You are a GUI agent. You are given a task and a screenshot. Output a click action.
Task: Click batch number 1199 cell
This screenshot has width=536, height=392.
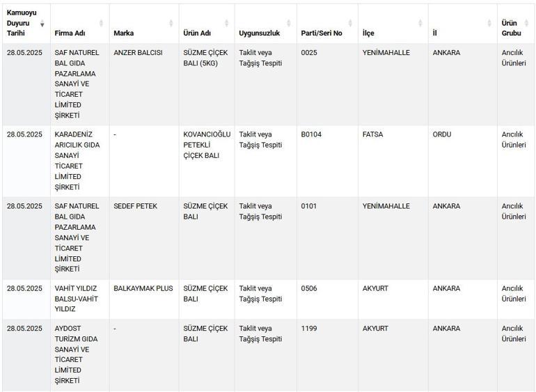[x=309, y=329]
